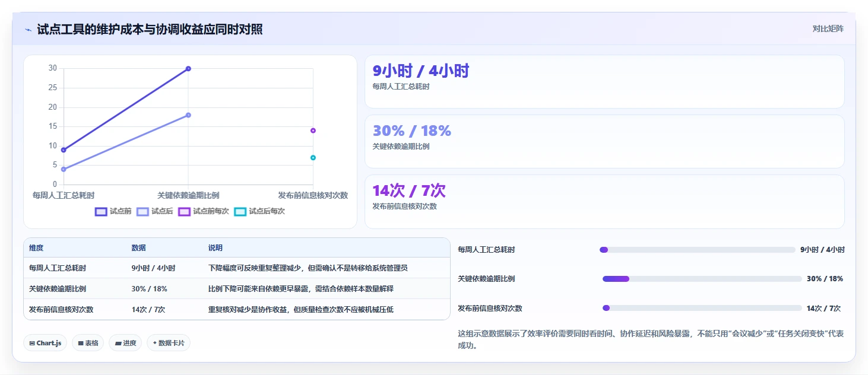The image size is (868, 375).
Task: Click the chart axis label 关键依赖逾期比例
Action: click(x=188, y=195)
